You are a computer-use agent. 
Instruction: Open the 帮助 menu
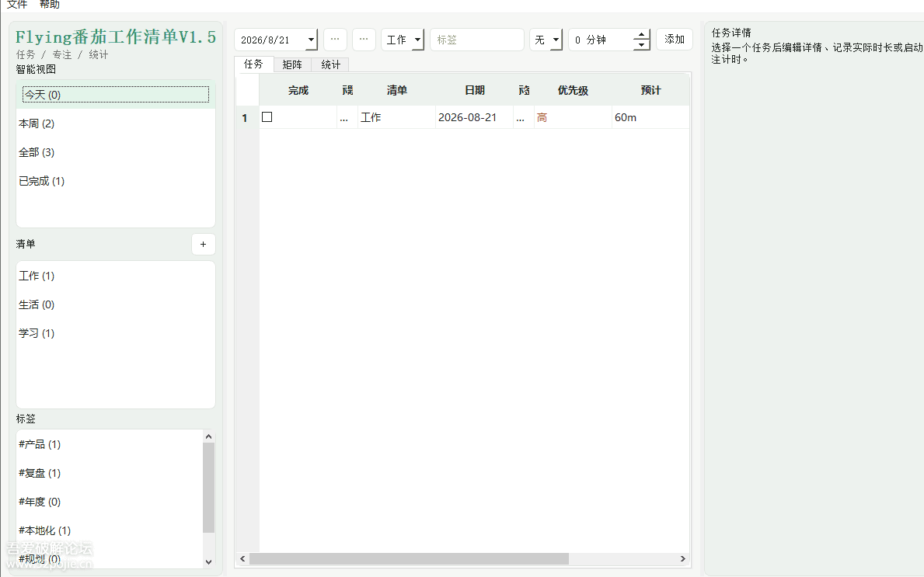(50, 5)
